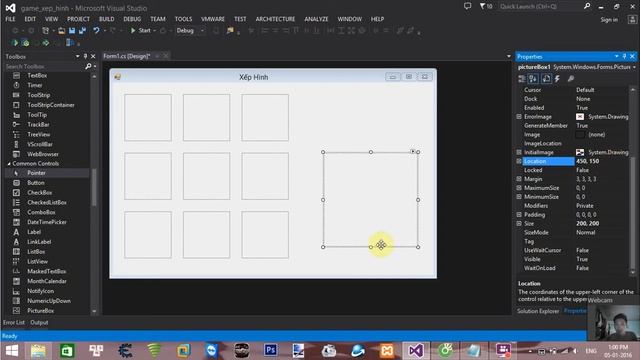Expand the InitialImage property
The image size is (640, 360).
(x=519, y=152)
